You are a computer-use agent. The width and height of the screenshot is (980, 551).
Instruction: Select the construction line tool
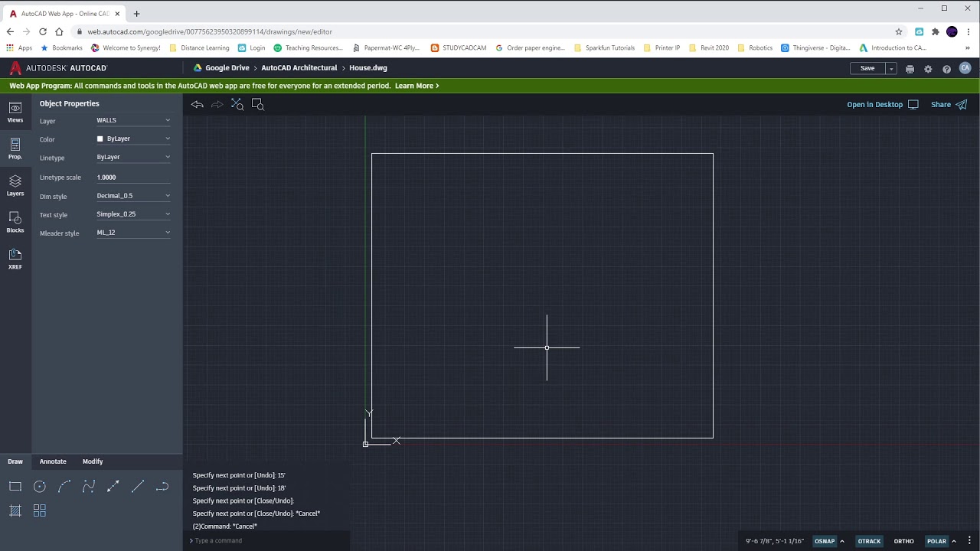point(113,487)
